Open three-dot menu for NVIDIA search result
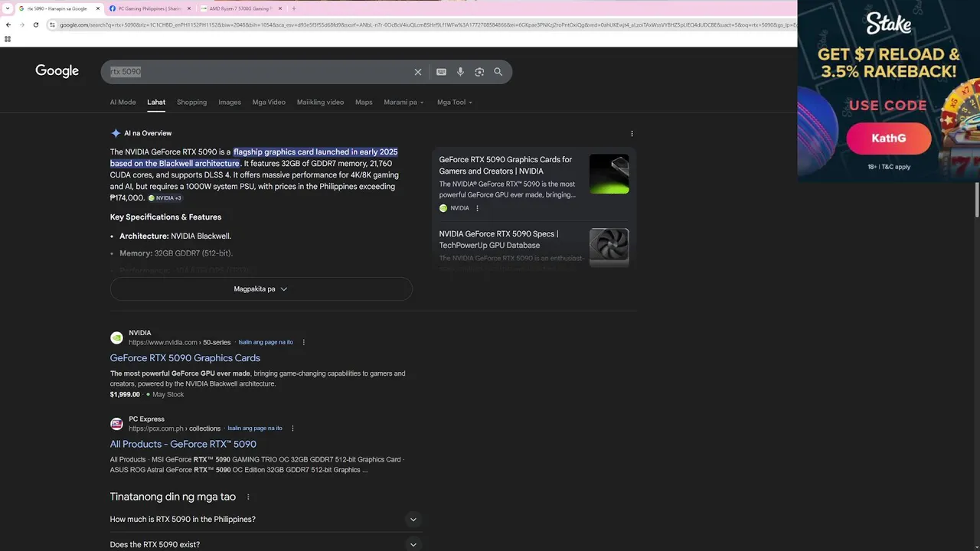980x551 pixels. tap(304, 342)
